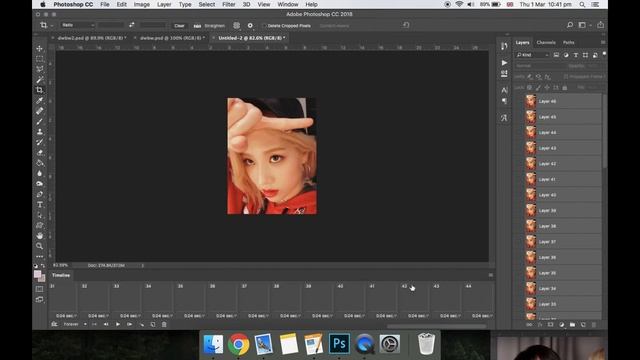Open the background color swatch

[x=42, y=279]
